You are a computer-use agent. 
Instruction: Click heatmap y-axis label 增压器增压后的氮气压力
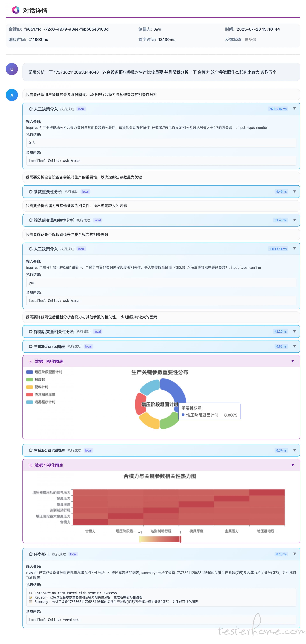click(x=51, y=493)
